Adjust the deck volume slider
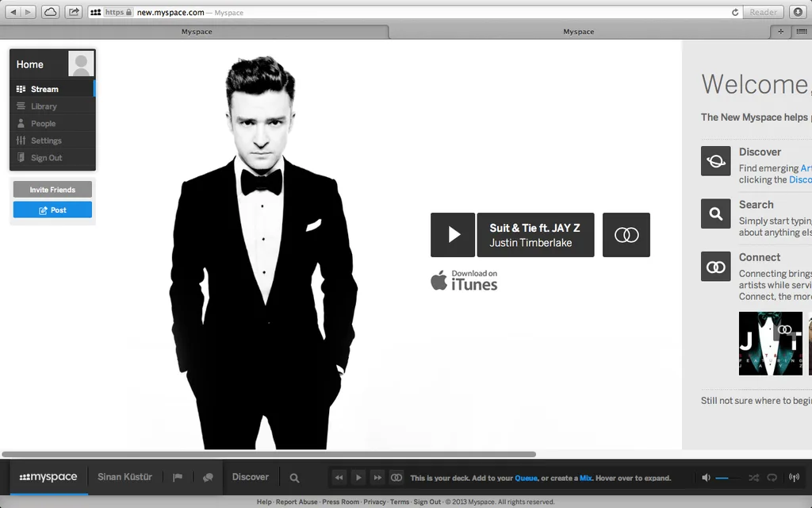Image resolution: width=812 pixels, height=508 pixels. (x=727, y=477)
